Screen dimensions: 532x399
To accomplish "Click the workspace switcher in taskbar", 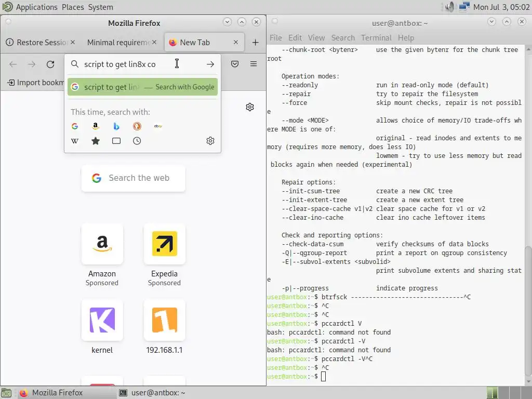I will (509, 393).
